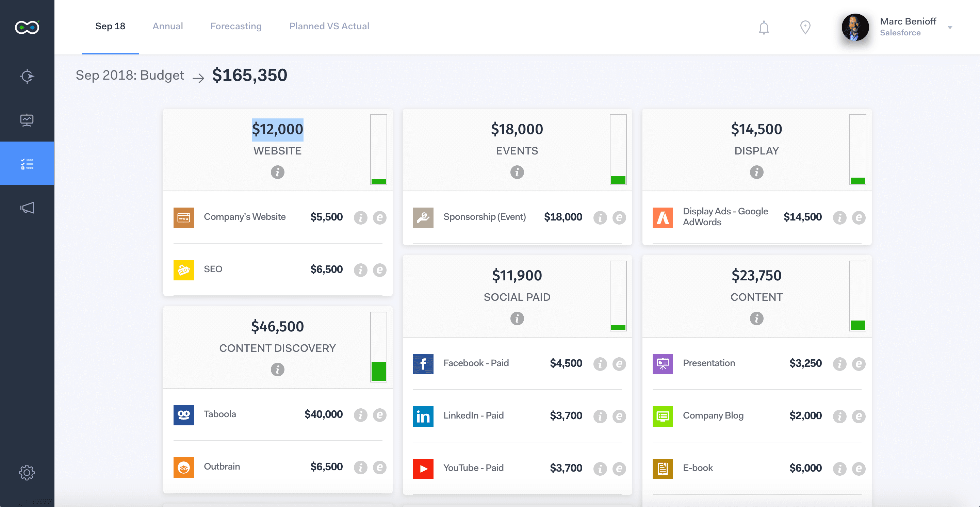This screenshot has width=980, height=507.
Task: Edit the YouTube - Paid channel row
Action: click(x=619, y=469)
